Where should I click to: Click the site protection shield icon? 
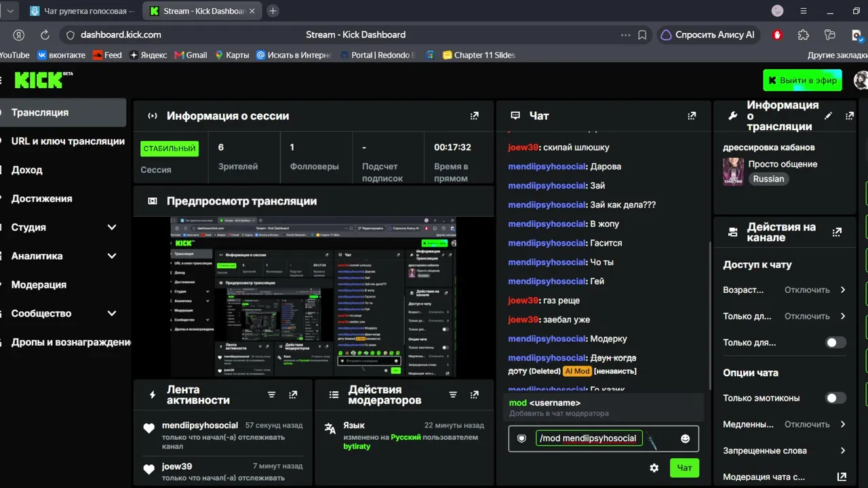click(x=70, y=35)
